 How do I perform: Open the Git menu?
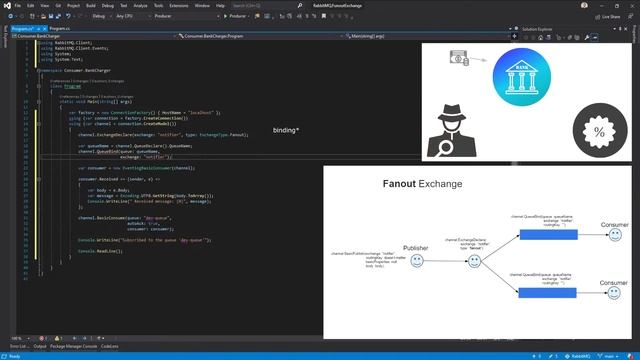point(58,6)
